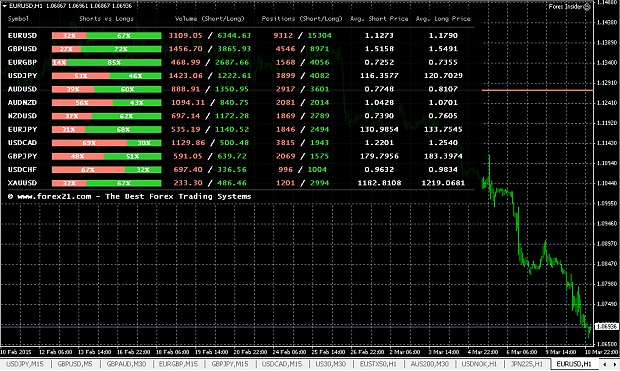Switch to the USDNOK,H1 chart tab
The width and height of the screenshot is (620, 371).
click(x=480, y=364)
